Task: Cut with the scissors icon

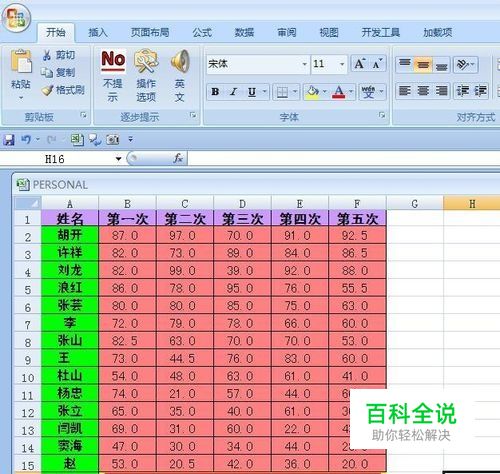Action: pos(47,55)
